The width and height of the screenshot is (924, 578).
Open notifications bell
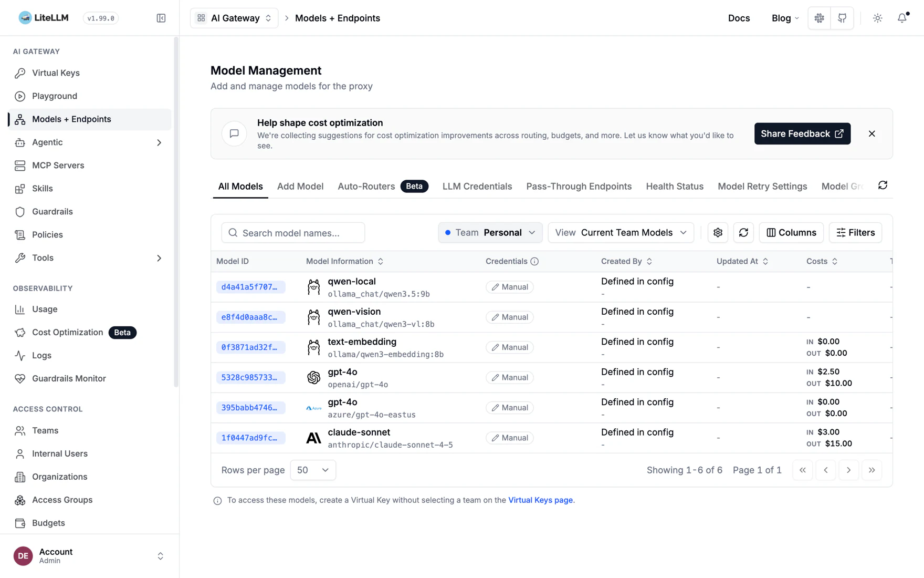902,18
